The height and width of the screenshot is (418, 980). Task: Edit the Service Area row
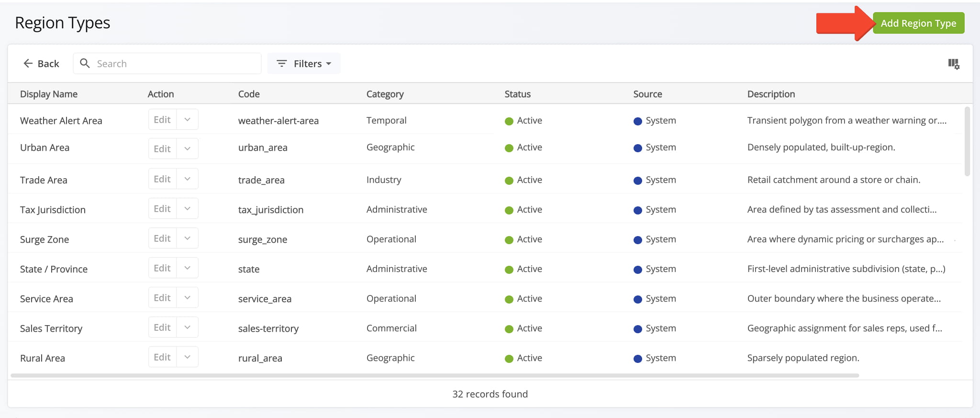tap(162, 297)
